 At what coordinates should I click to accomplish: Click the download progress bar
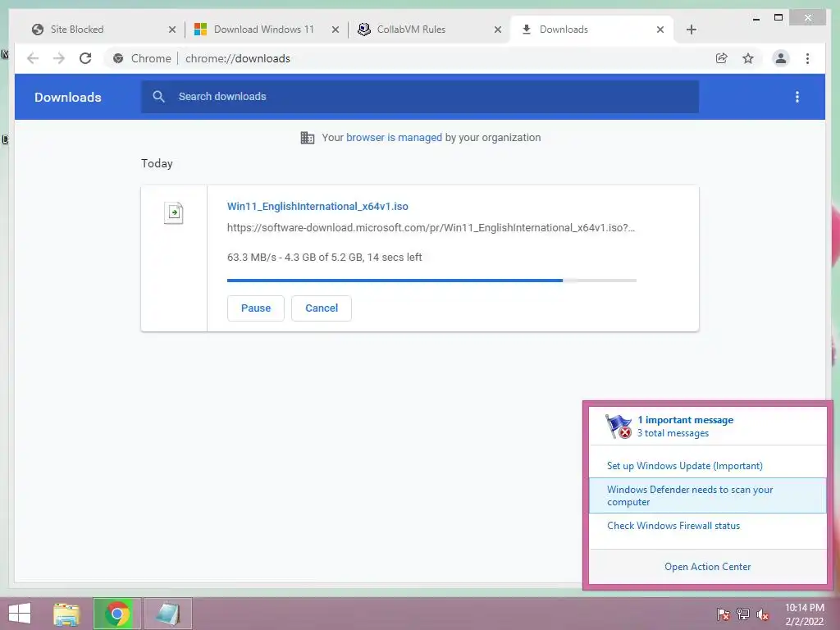(431, 281)
